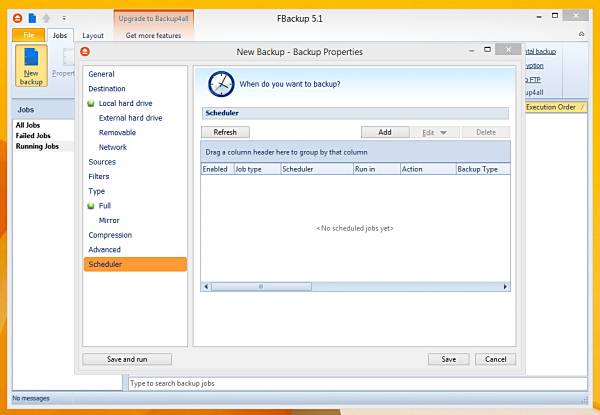Screen dimensions: 600x415
Task: Switch to the Jobs ribbon tab
Action: (x=60, y=35)
